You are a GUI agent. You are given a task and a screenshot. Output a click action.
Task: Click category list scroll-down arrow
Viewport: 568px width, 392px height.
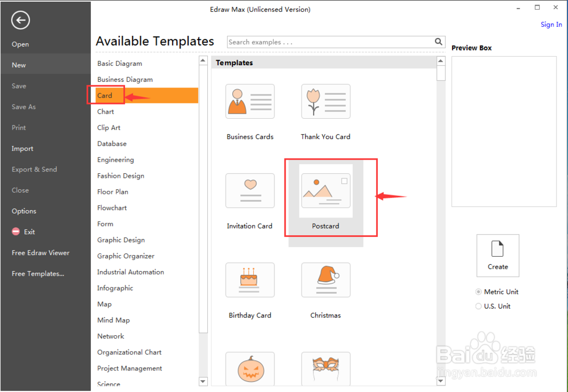203,381
